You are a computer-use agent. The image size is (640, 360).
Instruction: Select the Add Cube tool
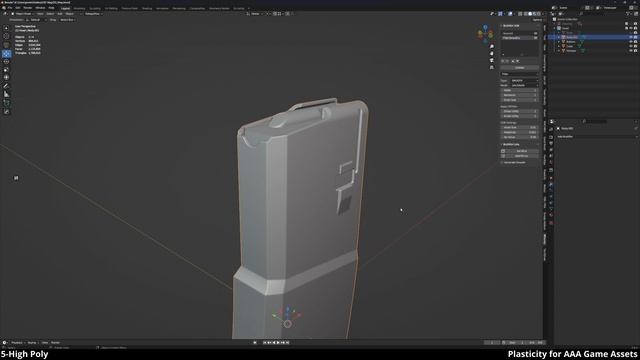click(x=6, y=103)
